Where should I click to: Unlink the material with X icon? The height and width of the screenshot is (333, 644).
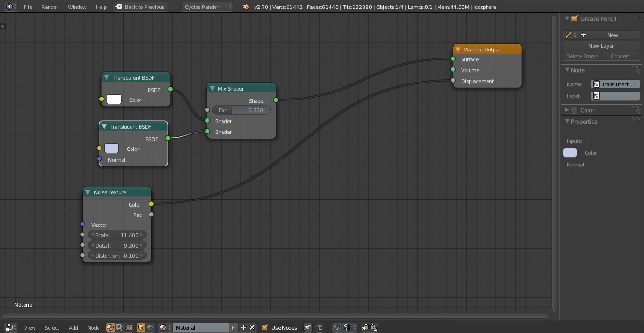(252, 327)
